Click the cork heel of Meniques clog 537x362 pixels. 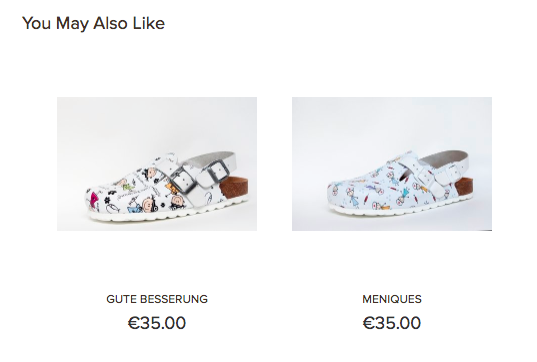(464, 188)
